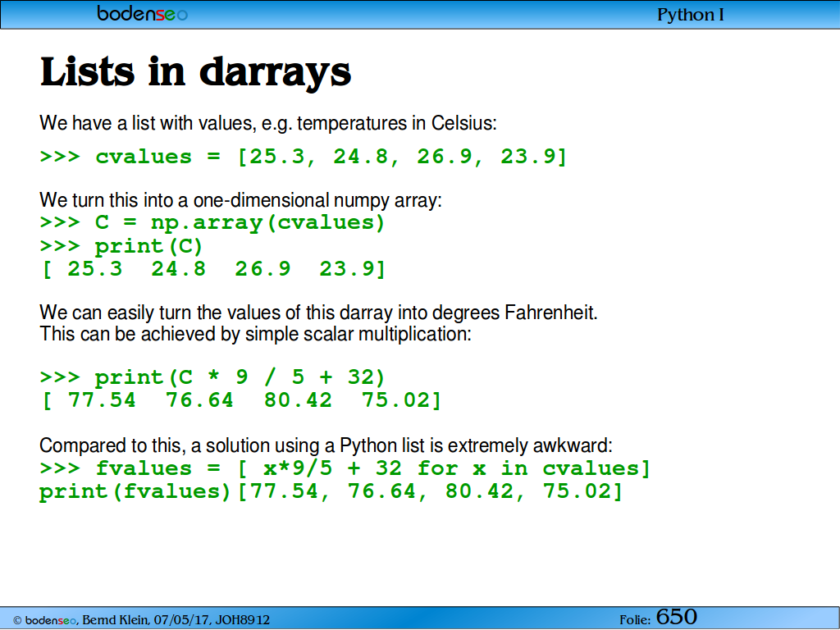The image size is (840, 630).
Task: Click the cvalues list assignment code line
Action: 304,157
